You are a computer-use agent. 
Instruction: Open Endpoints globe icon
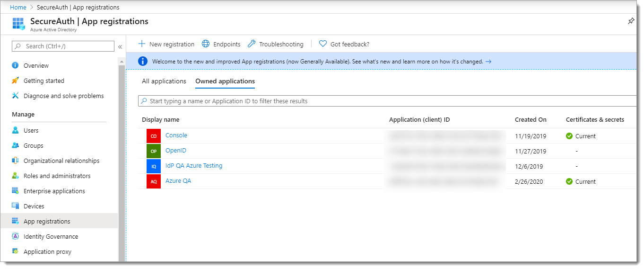pyautogui.click(x=206, y=44)
